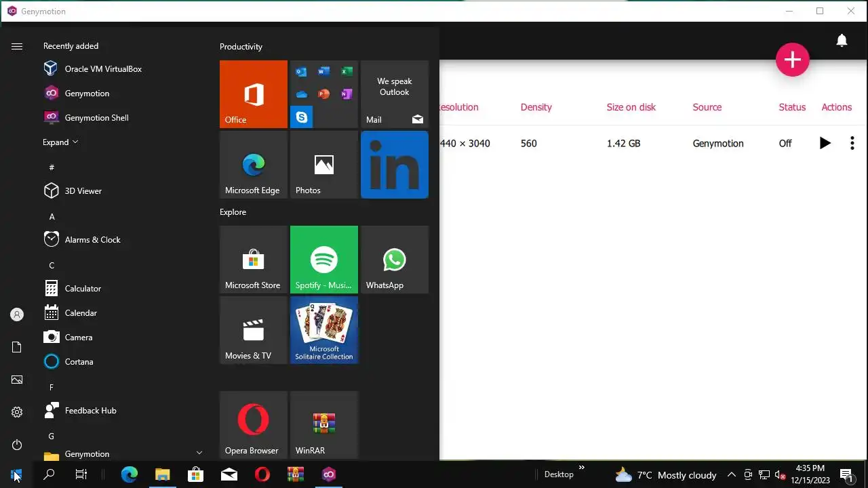Open the Spotify tile

[324, 260]
